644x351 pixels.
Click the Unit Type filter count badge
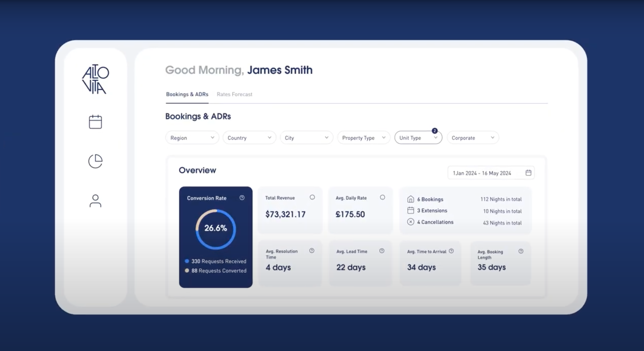[435, 131]
